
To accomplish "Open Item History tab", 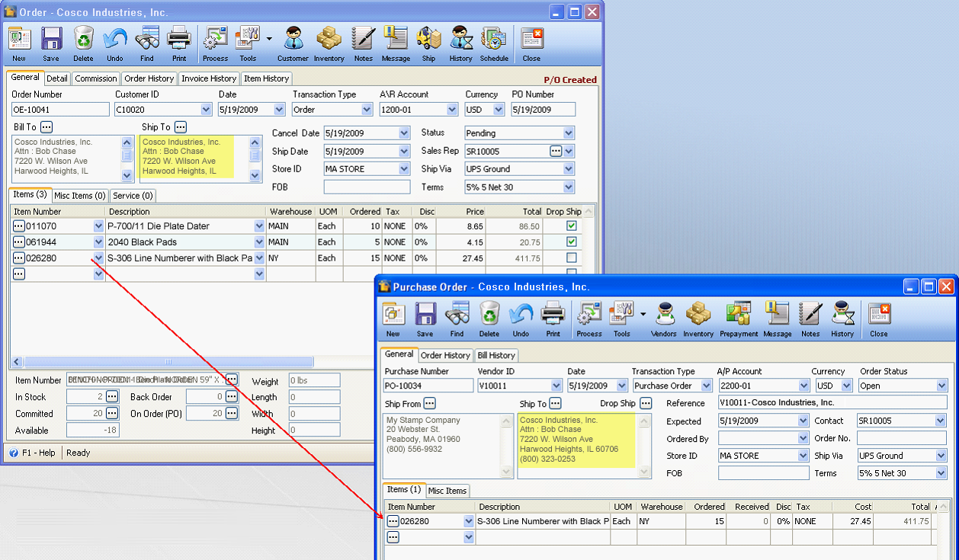I will [x=266, y=78].
